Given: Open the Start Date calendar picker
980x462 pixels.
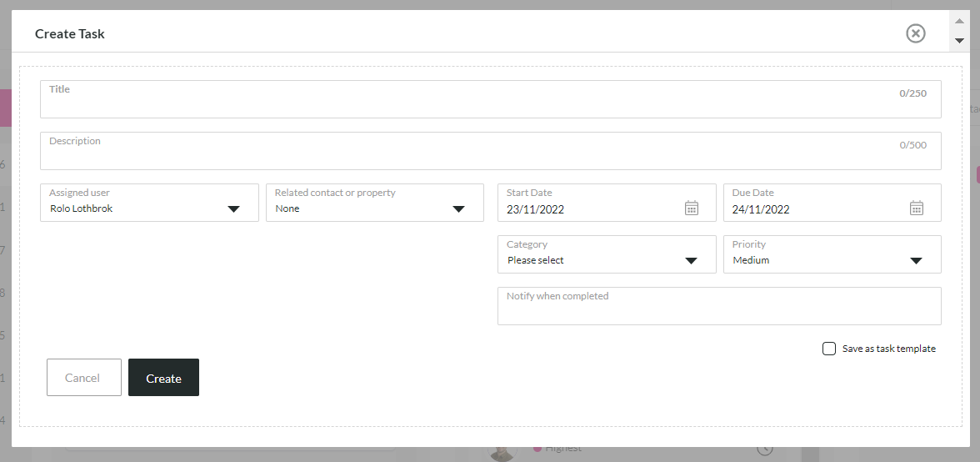Looking at the screenshot, I should (x=692, y=208).
